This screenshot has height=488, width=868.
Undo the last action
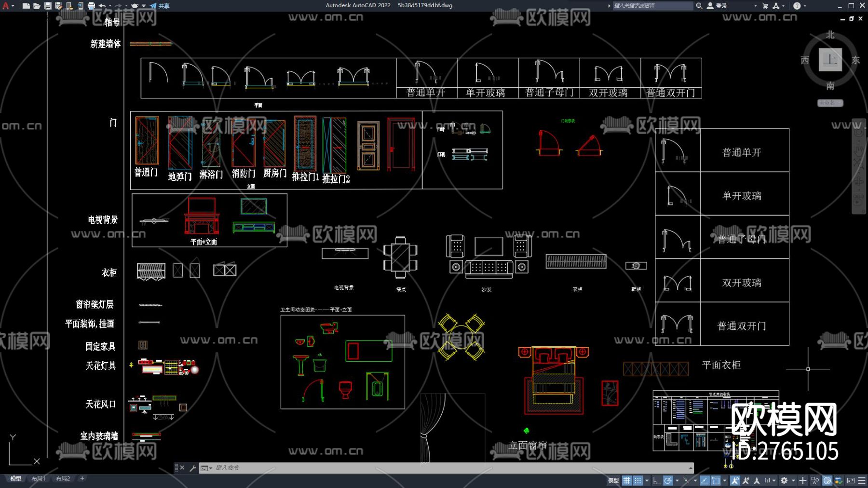102,6
